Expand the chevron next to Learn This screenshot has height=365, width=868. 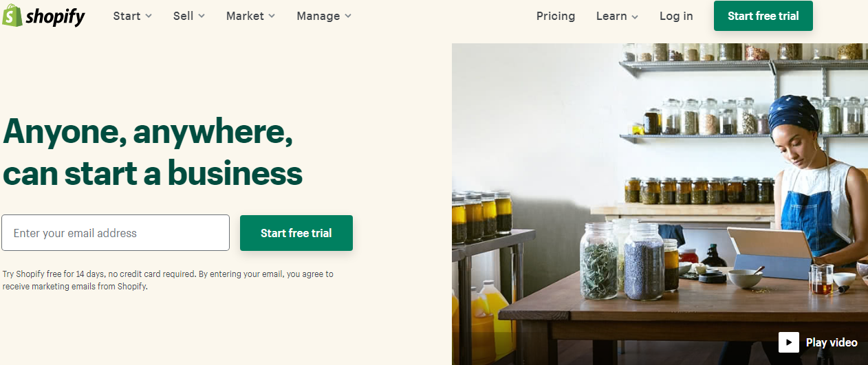pos(635,17)
